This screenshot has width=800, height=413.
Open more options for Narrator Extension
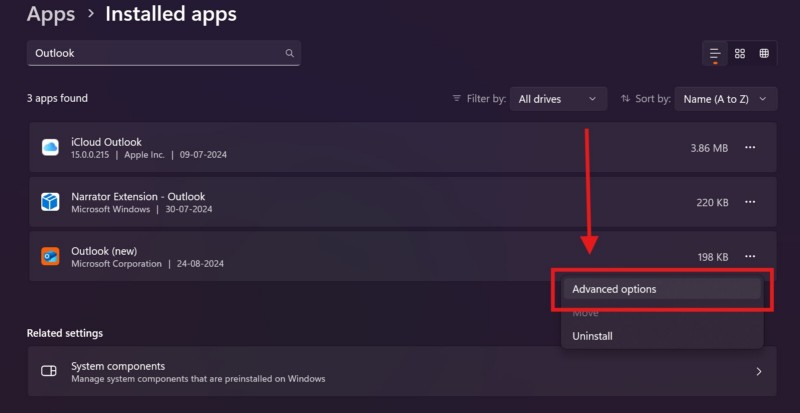[x=750, y=202]
